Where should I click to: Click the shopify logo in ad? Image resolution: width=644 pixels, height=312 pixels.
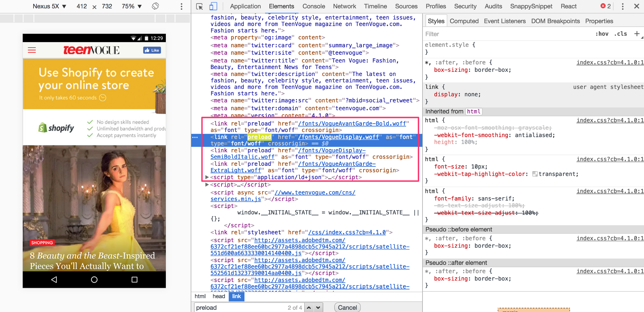click(56, 128)
